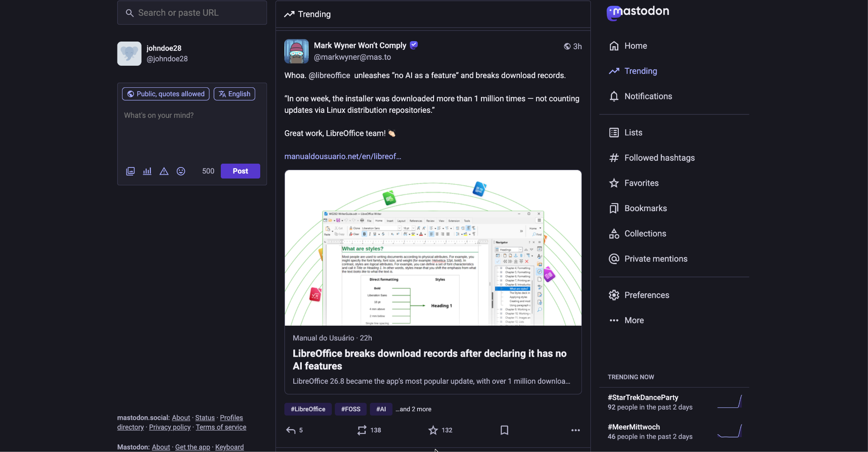Click the Search or paste URL field
This screenshot has height=452, width=868.
[x=192, y=13]
